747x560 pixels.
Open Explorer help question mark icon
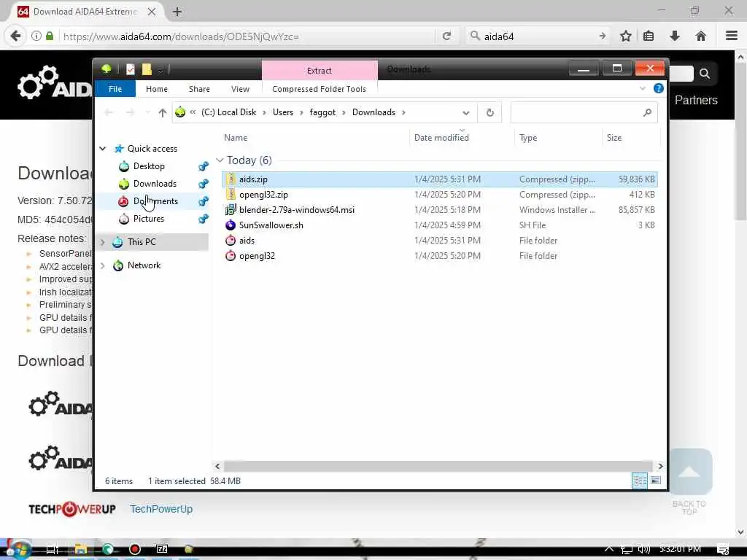click(659, 88)
